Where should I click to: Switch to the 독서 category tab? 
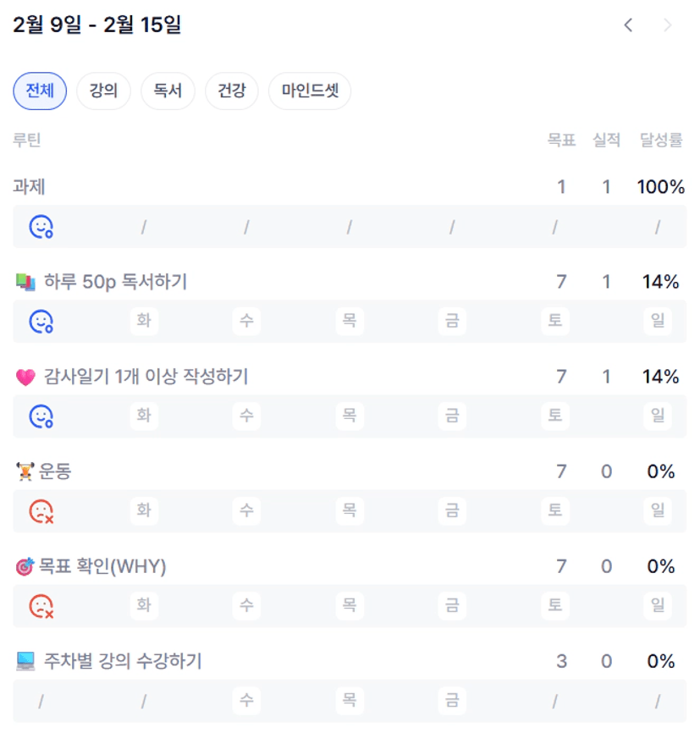[168, 91]
